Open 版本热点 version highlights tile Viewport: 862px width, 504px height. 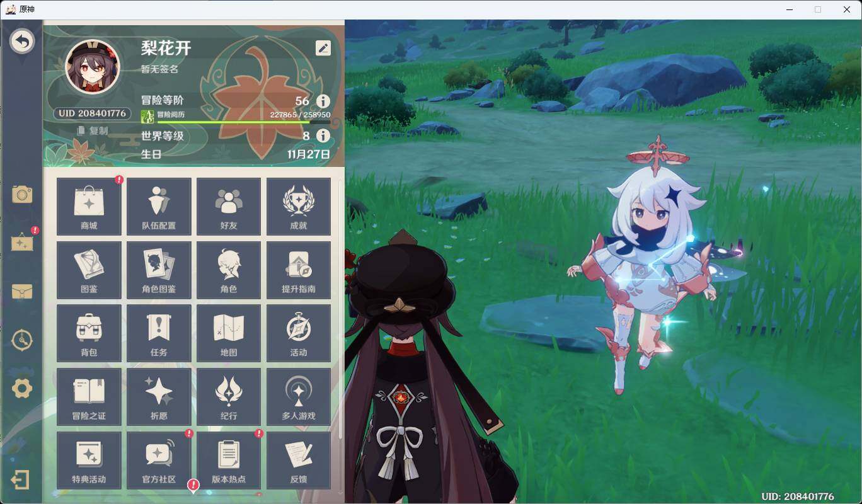(x=229, y=461)
